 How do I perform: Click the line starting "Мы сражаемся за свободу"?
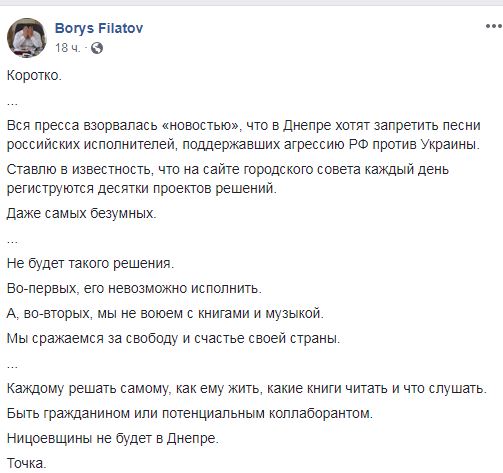click(173, 338)
